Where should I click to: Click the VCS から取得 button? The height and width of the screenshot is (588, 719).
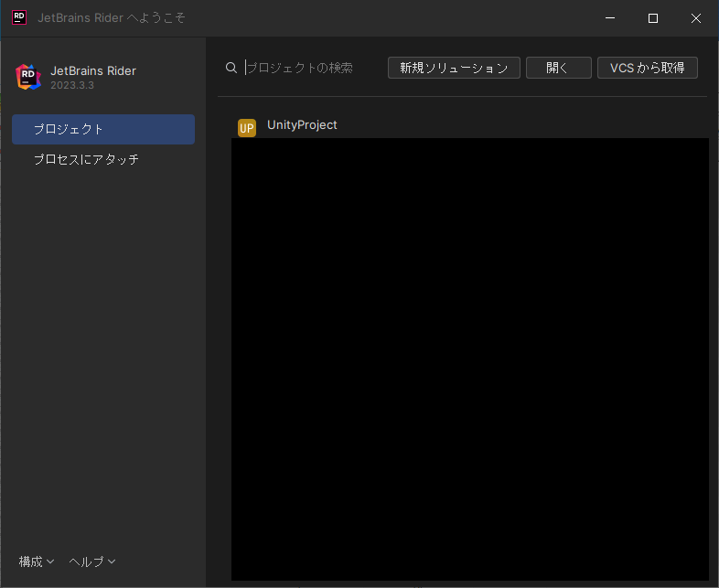[648, 68]
